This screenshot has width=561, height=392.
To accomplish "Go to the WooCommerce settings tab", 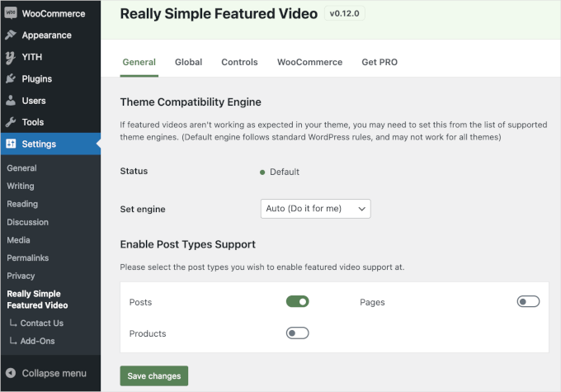I will pos(309,62).
